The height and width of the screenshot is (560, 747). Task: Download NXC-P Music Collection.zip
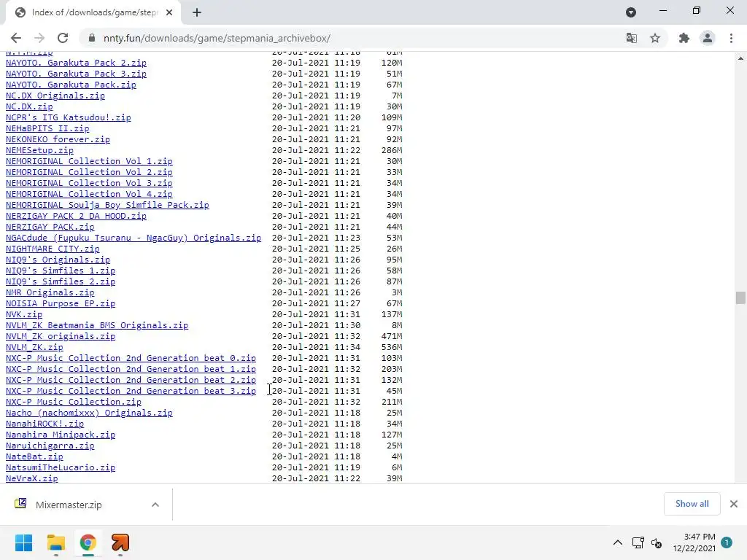74,402
